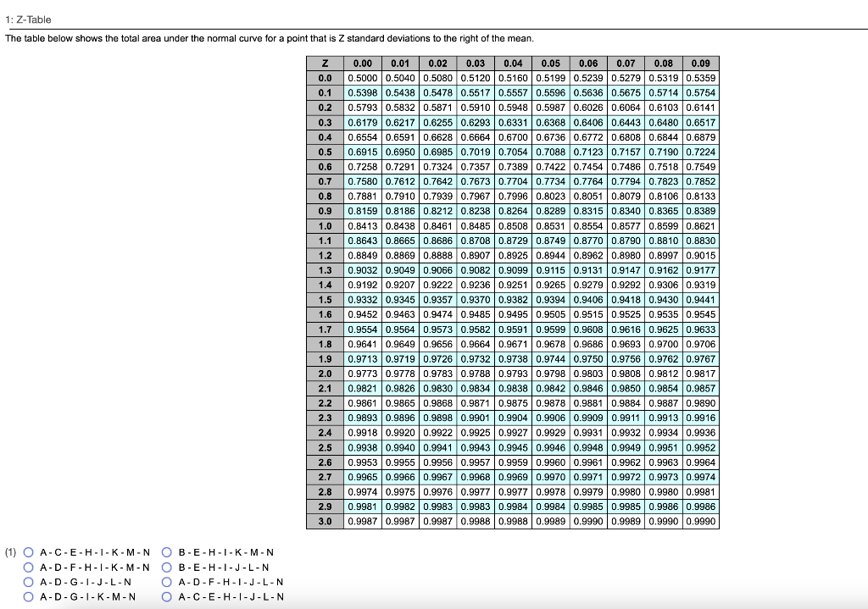The height and width of the screenshot is (609, 868).
Task: Select radio option A-D-F-H-I-J-L-N
Action: click(168, 582)
